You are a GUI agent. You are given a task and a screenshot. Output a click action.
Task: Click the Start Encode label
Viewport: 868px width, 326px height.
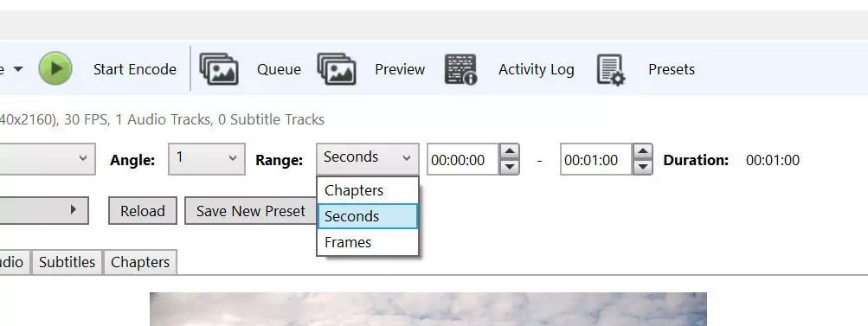[134, 69]
